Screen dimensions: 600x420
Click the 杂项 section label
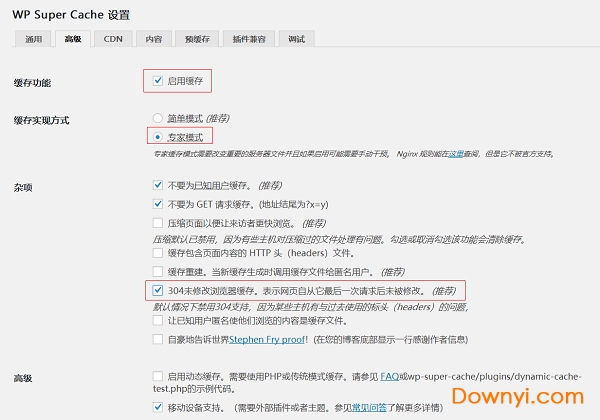23,187
